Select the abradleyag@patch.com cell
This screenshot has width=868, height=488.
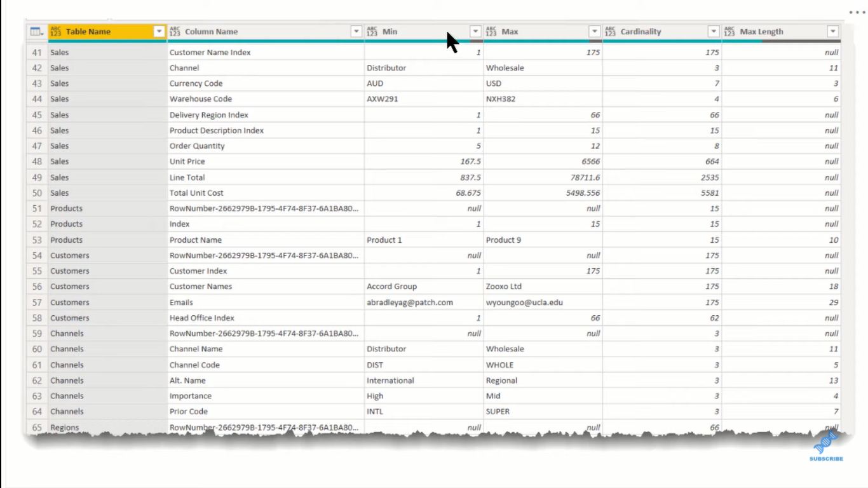coord(424,302)
